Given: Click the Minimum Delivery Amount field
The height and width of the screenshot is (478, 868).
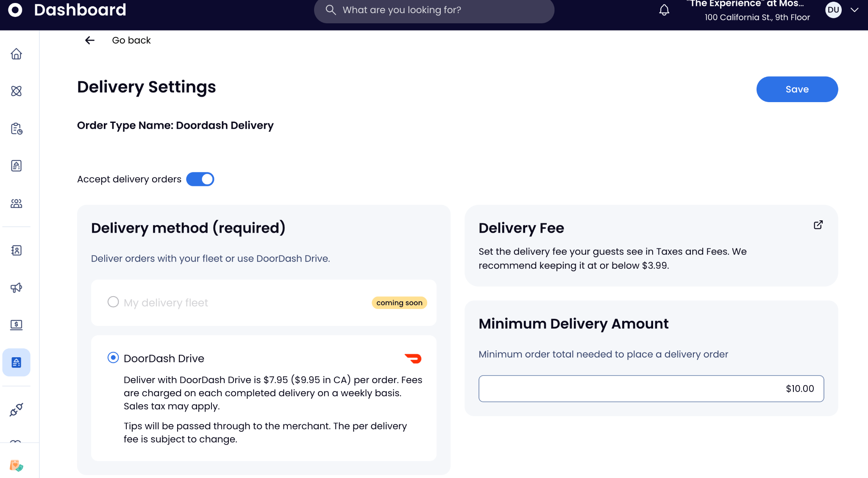Looking at the screenshot, I should [x=651, y=389].
